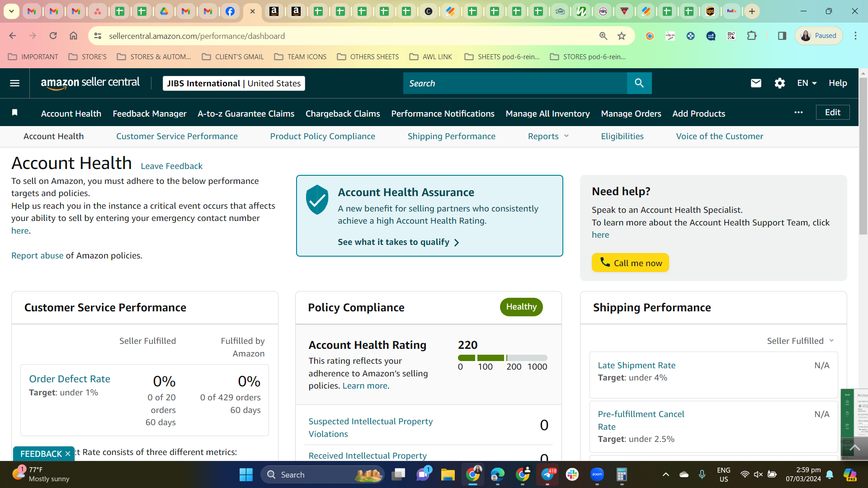Screen dimensions: 868x488
Task: Click the Call me now button
Action: tap(630, 263)
